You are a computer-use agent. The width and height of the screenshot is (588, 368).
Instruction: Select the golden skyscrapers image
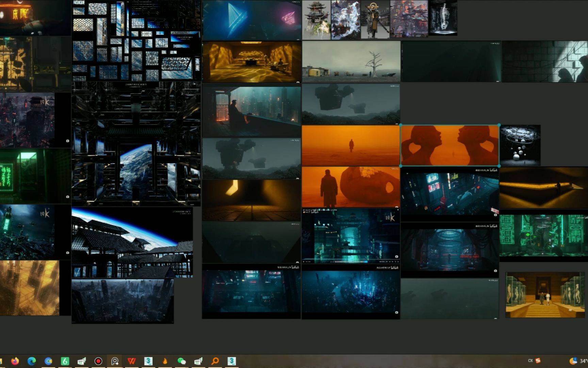(35, 288)
